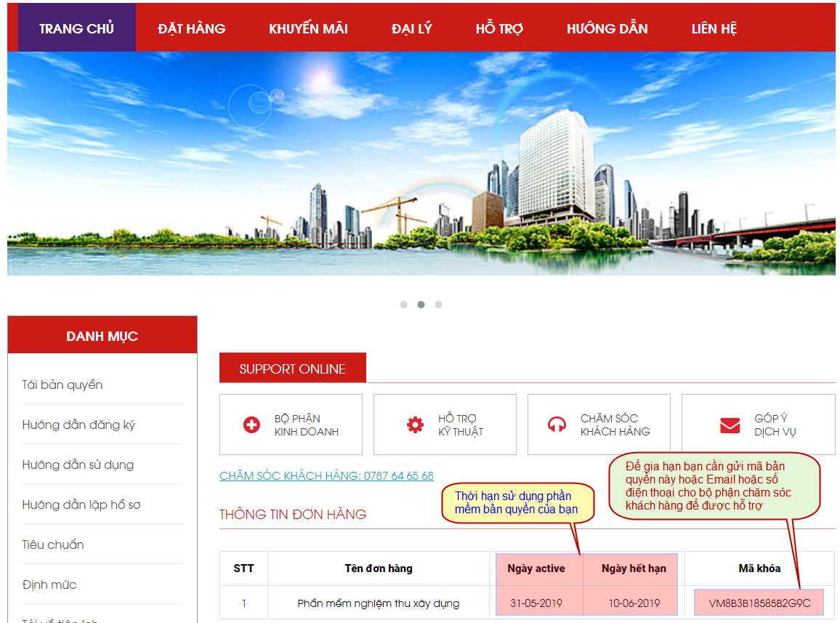
Task: Select the first banner slide dot
Action: tap(403, 305)
